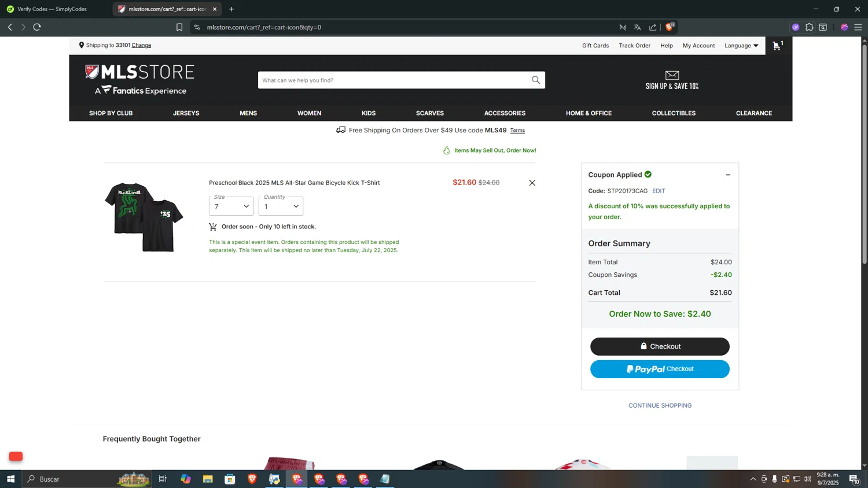
Task: Click the browser address bar URL
Action: click(x=264, y=27)
